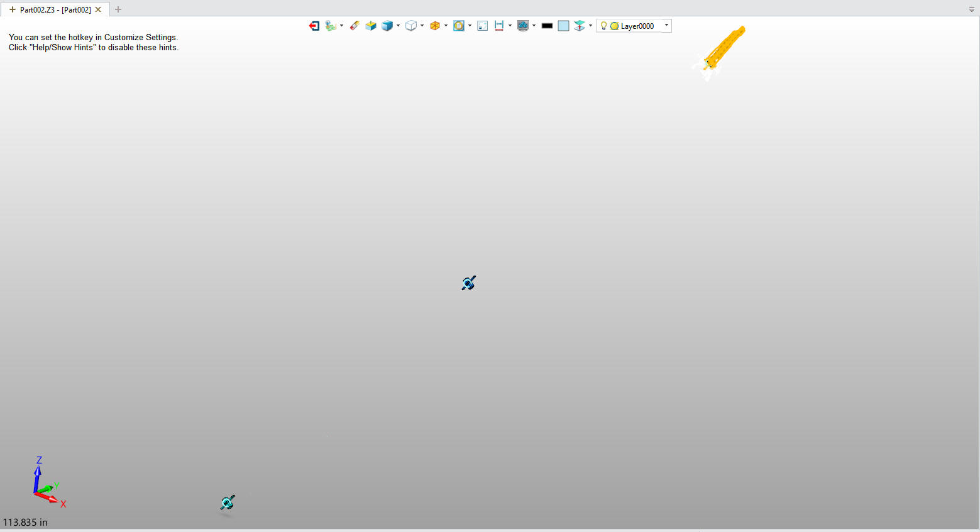Switch to the Part002.Z3 document tab
This screenshot has width=980, height=532.
pos(55,9)
